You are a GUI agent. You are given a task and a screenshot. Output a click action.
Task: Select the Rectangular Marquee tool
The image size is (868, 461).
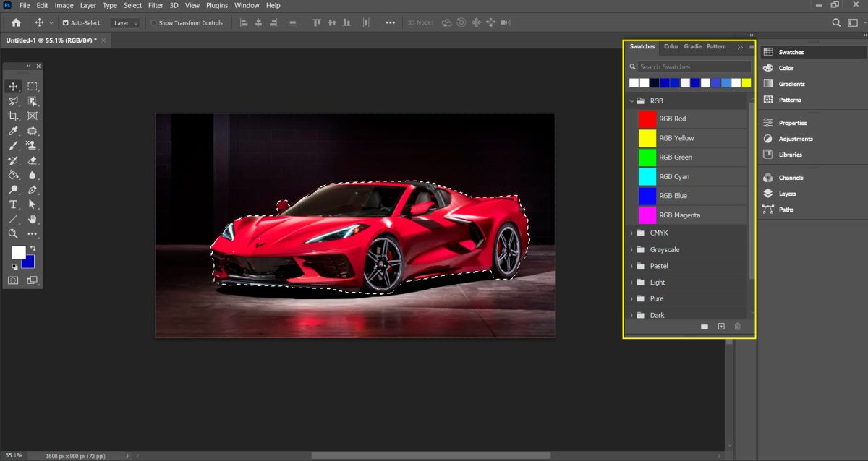click(33, 85)
